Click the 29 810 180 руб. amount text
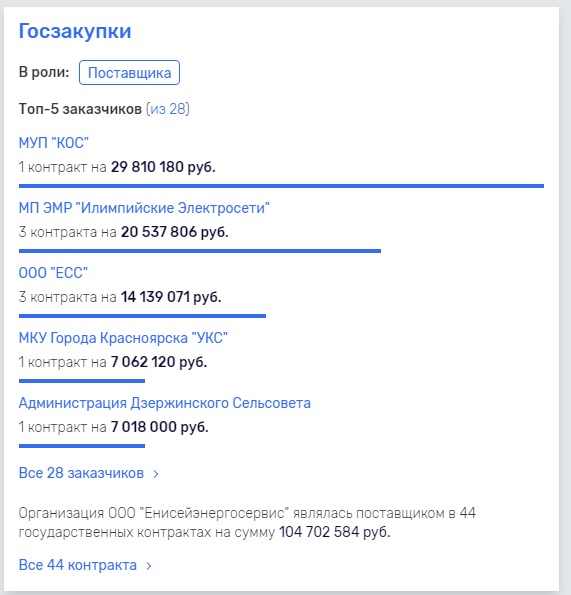571x595 pixels. click(163, 167)
